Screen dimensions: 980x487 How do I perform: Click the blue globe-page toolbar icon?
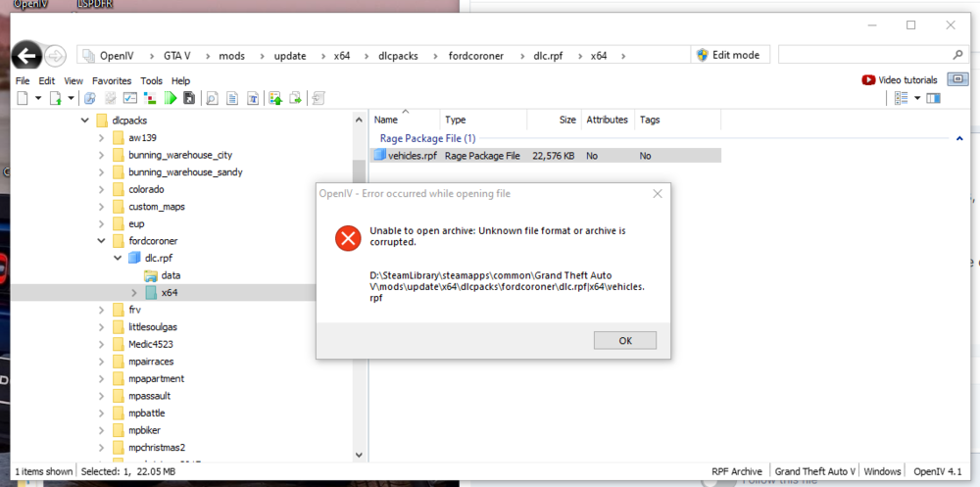coord(90,98)
